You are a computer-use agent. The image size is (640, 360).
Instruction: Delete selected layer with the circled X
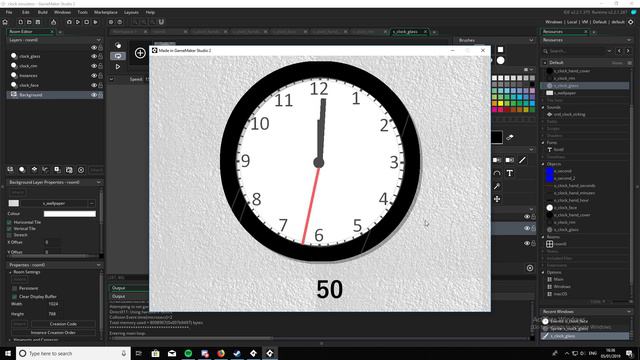point(81,170)
